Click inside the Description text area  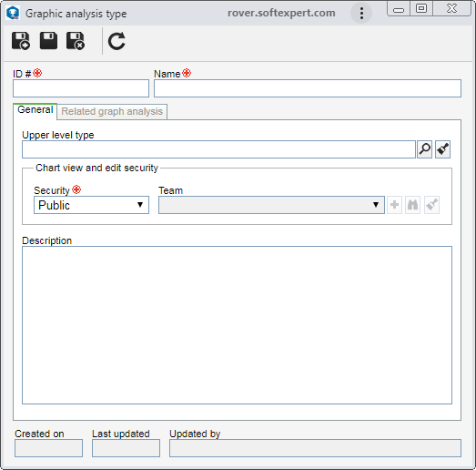(237, 325)
